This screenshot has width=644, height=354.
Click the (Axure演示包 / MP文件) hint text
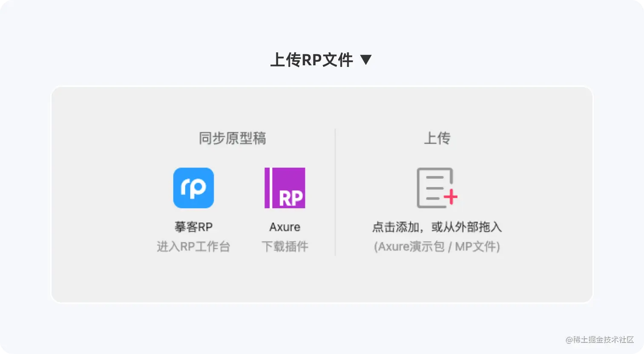tap(437, 247)
